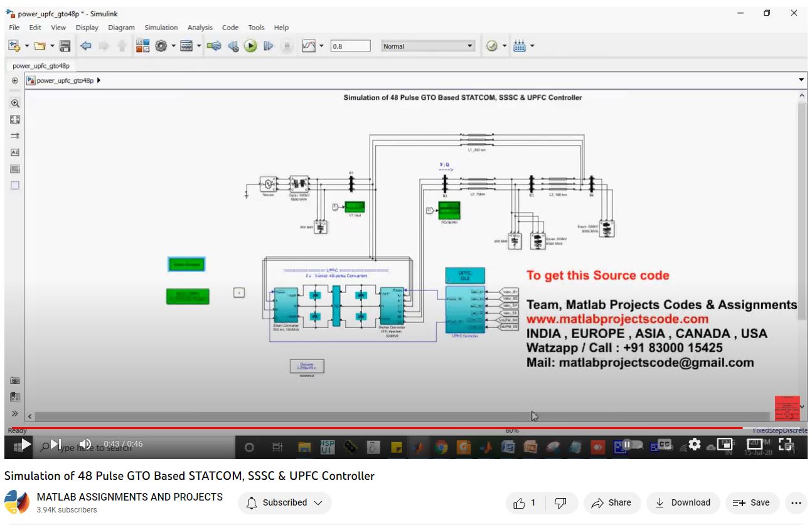Image resolution: width=812 pixels, height=525 pixels.
Task: Click the simulation stop time field
Action: (x=350, y=46)
